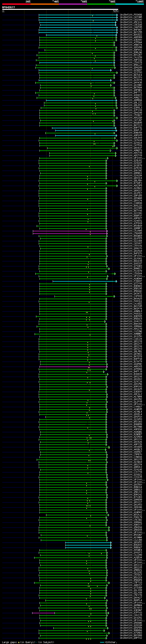Screen dimensions: 146x644
Task: Select hit label UniRef100_C5XDU4
Action: 131,274
